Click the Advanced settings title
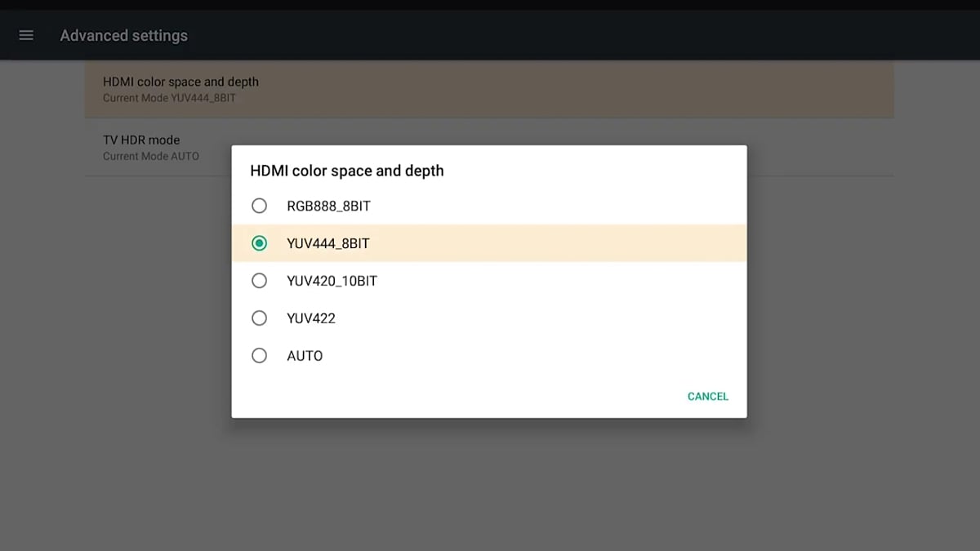This screenshot has width=980, height=551. (x=123, y=35)
